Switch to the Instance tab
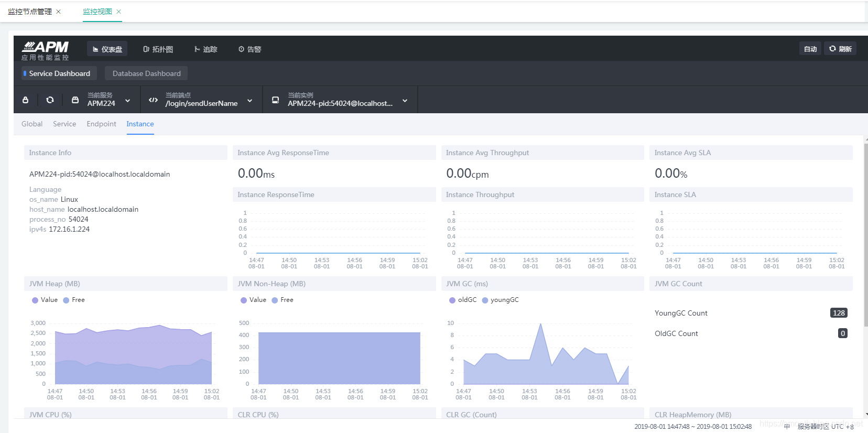The width and height of the screenshot is (868, 433). point(140,124)
